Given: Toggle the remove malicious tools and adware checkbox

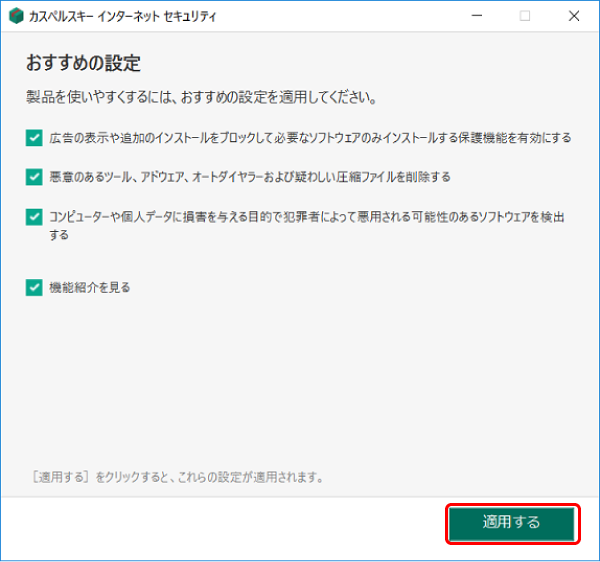Looking at the screenshot, I should [x=34, y=177].
